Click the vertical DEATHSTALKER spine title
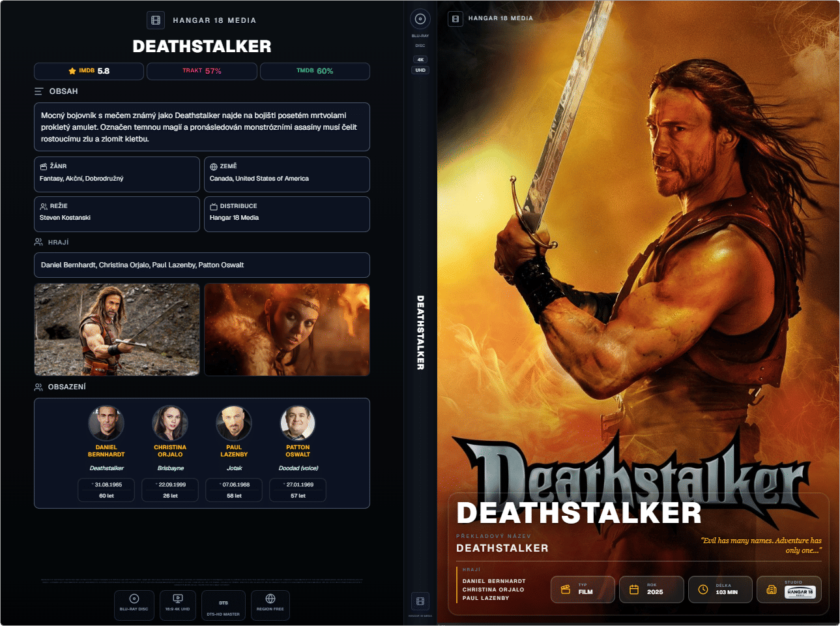Viewport: 840px width, 626px height. [420, 333]
